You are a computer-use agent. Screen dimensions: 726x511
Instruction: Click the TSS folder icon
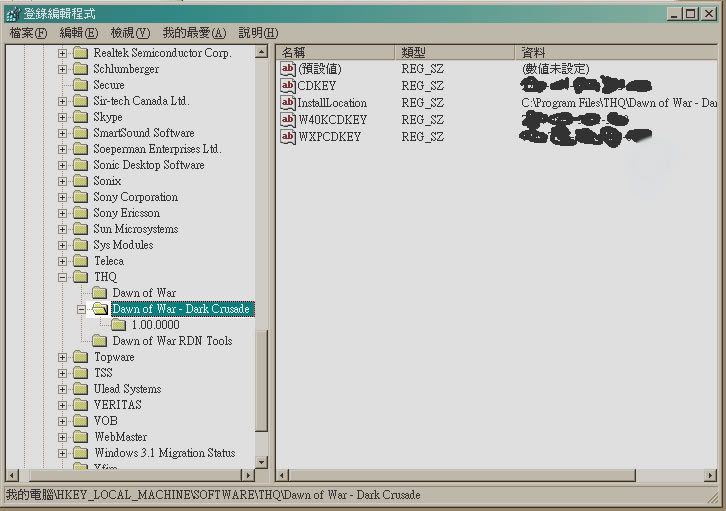[81, 373]
